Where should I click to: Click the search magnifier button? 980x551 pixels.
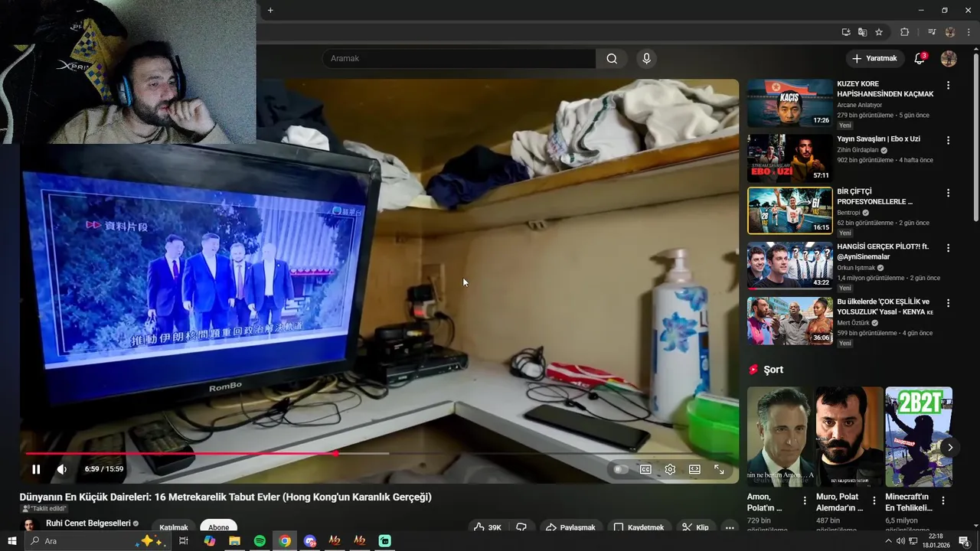612,58
